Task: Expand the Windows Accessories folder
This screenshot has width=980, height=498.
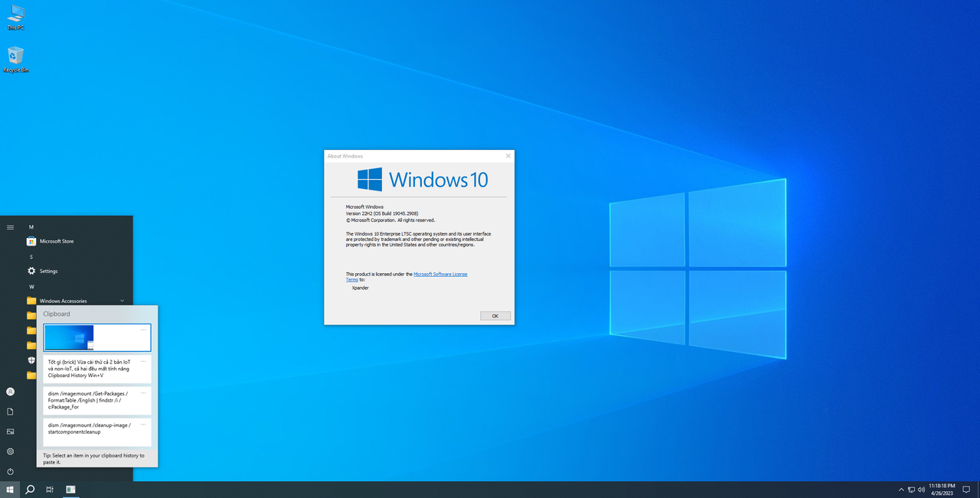Action: [x=77, y=301]
